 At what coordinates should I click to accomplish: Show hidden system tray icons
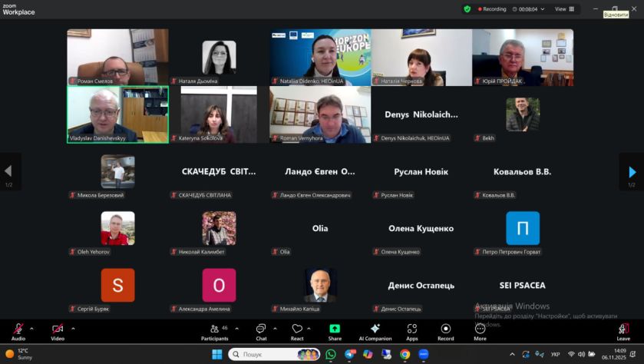tap(512, 354)
